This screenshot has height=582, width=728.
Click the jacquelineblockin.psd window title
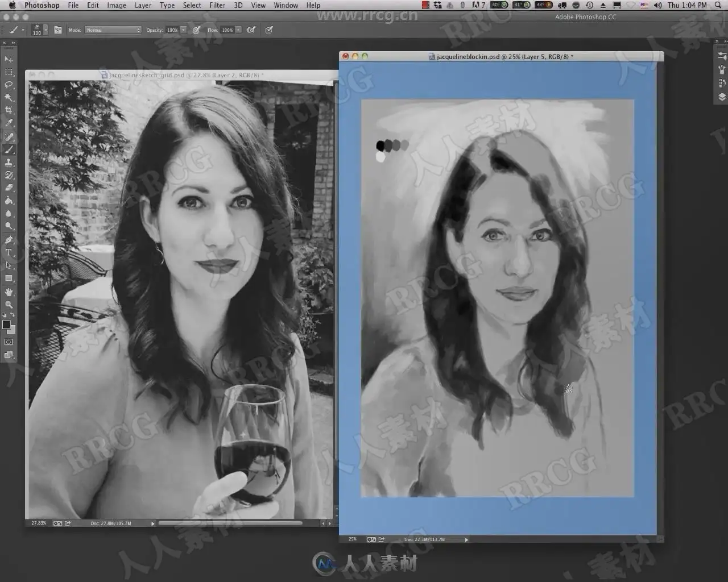pos(500,56)
